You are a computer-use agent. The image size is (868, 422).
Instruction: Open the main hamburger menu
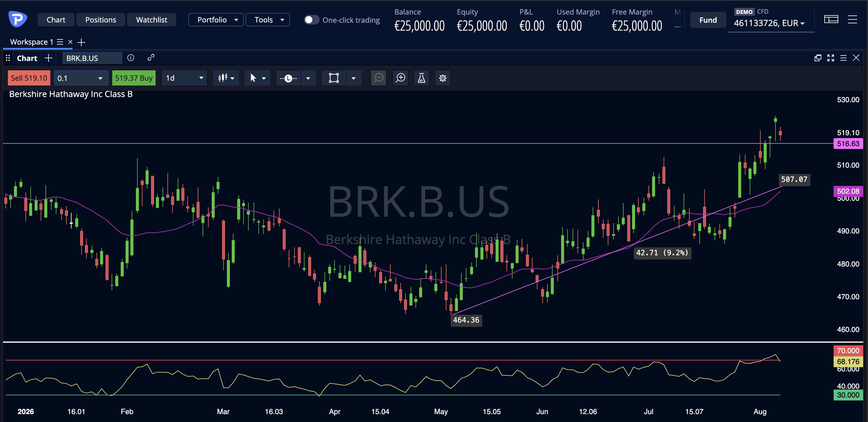pyautogui.click(x=852, y=19)
